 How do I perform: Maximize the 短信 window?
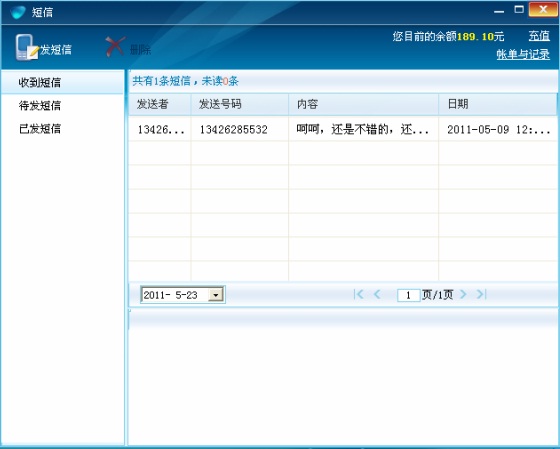point(519,9)
